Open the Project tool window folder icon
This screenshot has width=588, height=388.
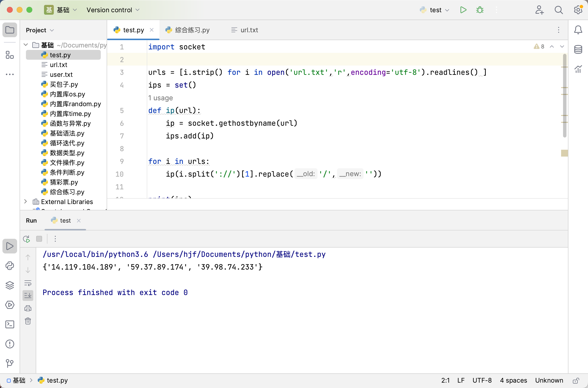point(10,30)
